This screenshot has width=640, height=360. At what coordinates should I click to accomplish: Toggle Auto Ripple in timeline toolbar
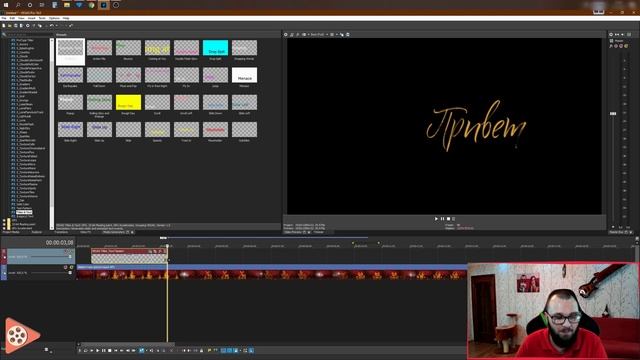pos(236,350)
